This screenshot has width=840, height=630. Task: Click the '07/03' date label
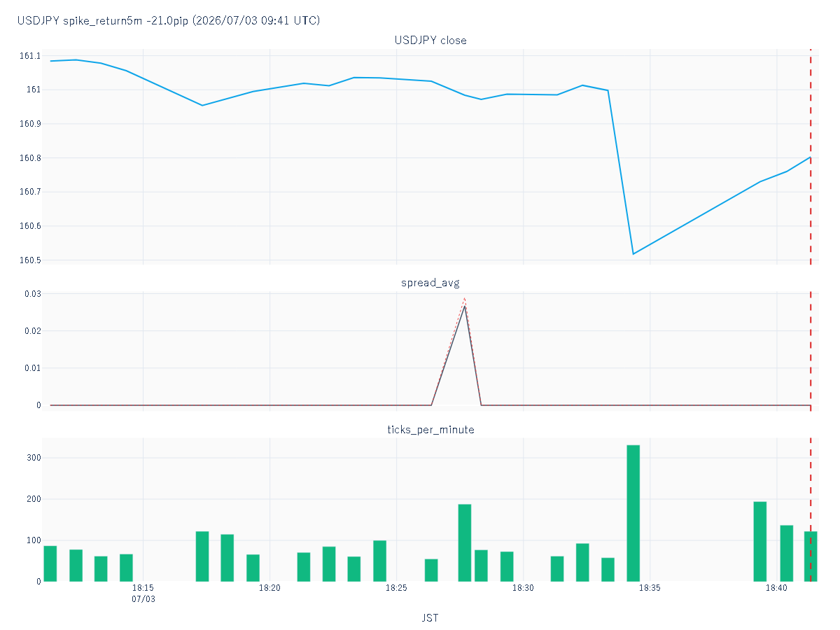pyautogui.click(x=143, y=600)
